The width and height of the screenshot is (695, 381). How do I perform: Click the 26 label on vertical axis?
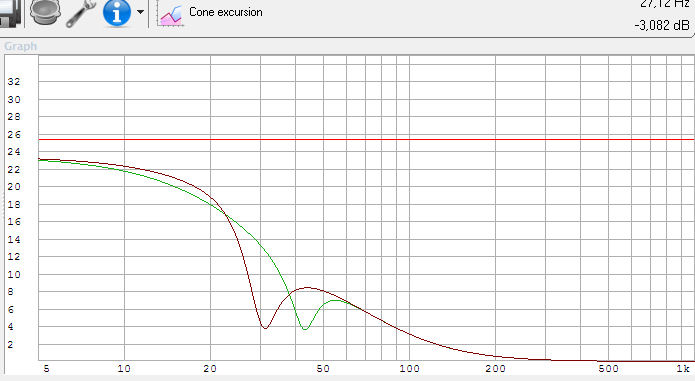(14, 135)
